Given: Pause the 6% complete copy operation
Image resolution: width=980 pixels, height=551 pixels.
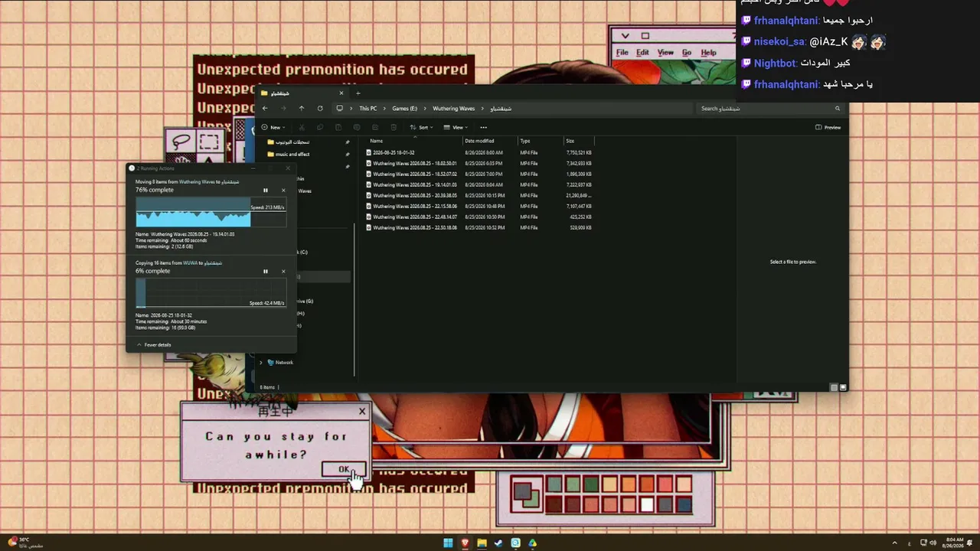Looking at the screenshot, I should [266, 272].
